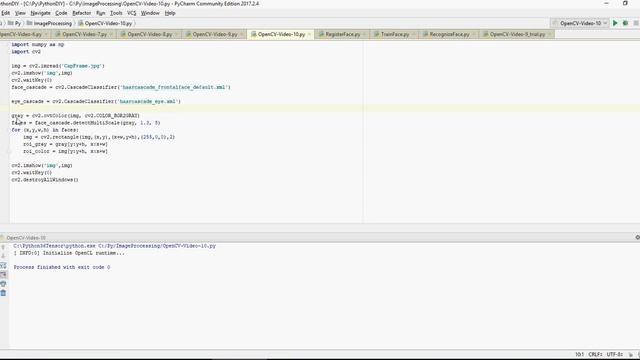
Task: Close the OpenCV-Video-7.py tab
Action: click(x=111, y=35)
